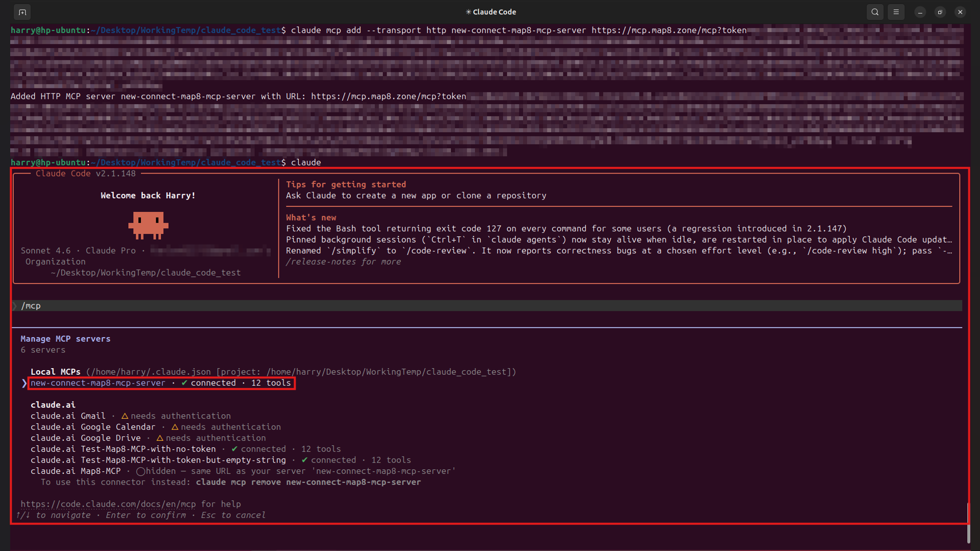Click the working directory path in welcome box
Viewport: 980px width, 551px height.
point(146,273)
